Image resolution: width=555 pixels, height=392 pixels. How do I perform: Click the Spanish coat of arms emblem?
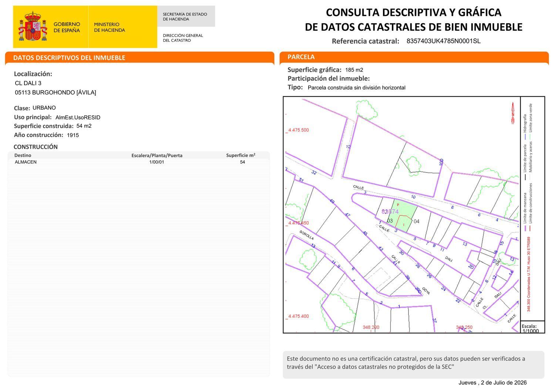tap(33, 26)
